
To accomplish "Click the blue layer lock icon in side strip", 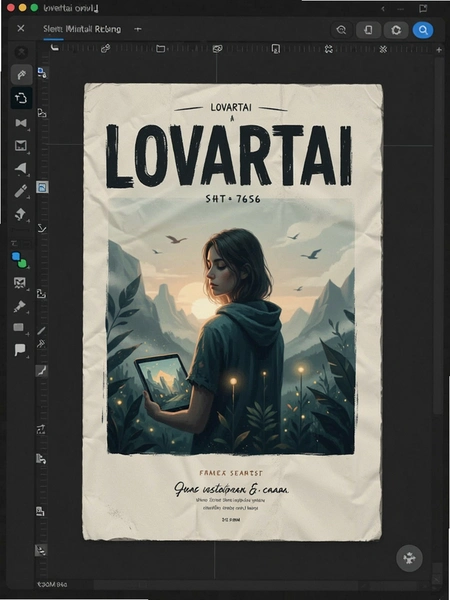I will point(42,72).
